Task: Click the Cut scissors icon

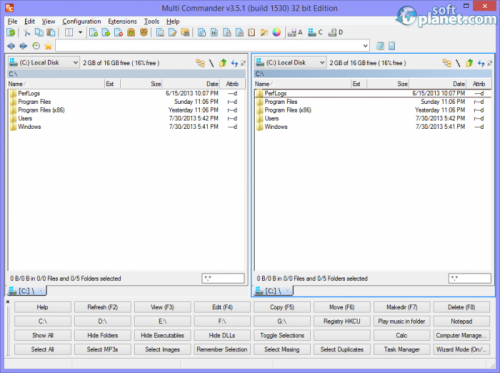Action: [x=27, y=33]
